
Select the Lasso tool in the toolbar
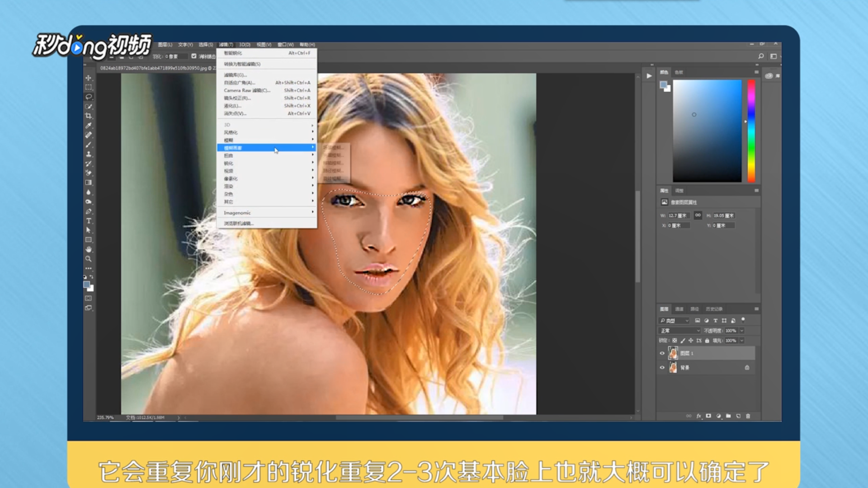pyautogui.click(x=89, y=97)
